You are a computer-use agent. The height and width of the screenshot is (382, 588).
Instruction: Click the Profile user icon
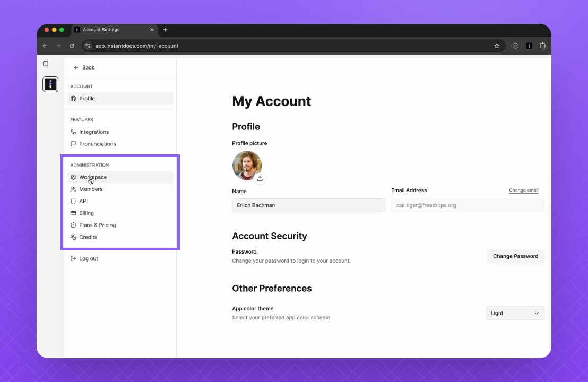coord(73,99)
